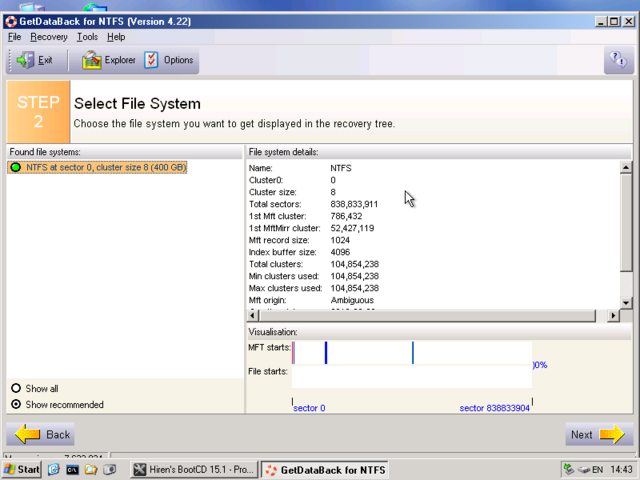The height and width of the screenshot is (480, 640).
Task: Open the Options checklist icon
Action: pyautogui.click(x=151, y=60)
